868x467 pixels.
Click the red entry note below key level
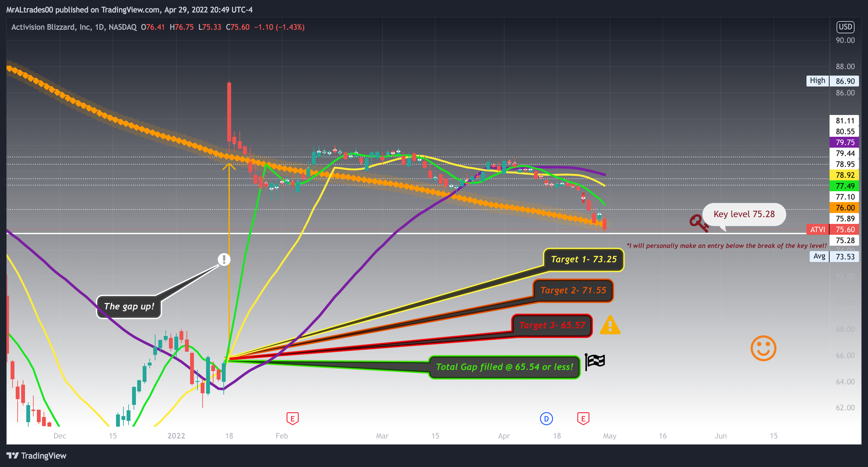(x=726, y=245)
